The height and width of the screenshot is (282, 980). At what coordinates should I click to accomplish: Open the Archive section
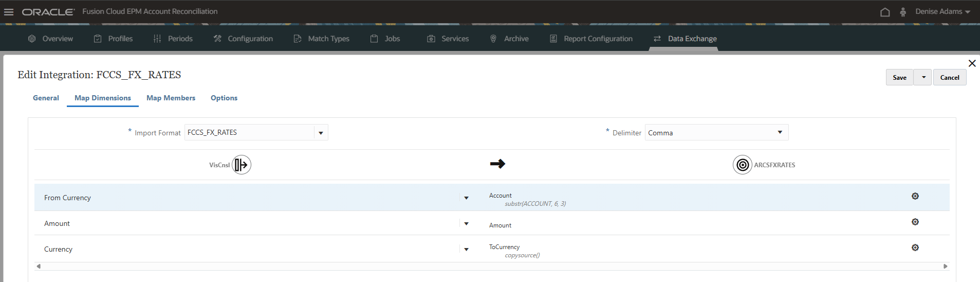coord(509,39)
